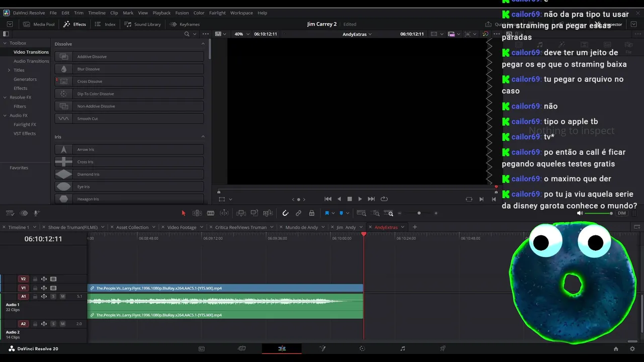This screenshot has height=362, width=644.
Task: Jump to first frame button
Action: pyautogui.click(x=328, y=199)
